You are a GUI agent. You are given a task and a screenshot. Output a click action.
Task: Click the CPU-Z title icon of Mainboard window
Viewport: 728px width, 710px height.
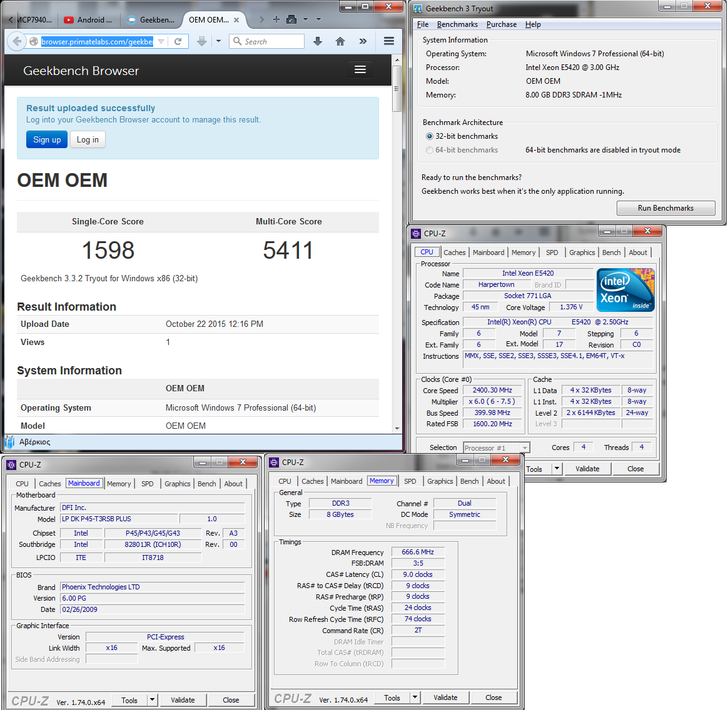click(x=12, y=464)
